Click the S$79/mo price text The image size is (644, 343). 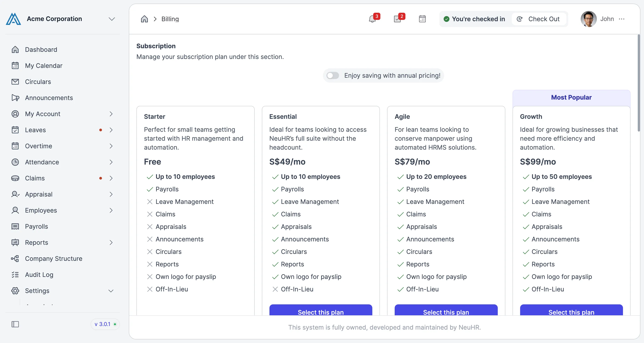tap(412, 161)
